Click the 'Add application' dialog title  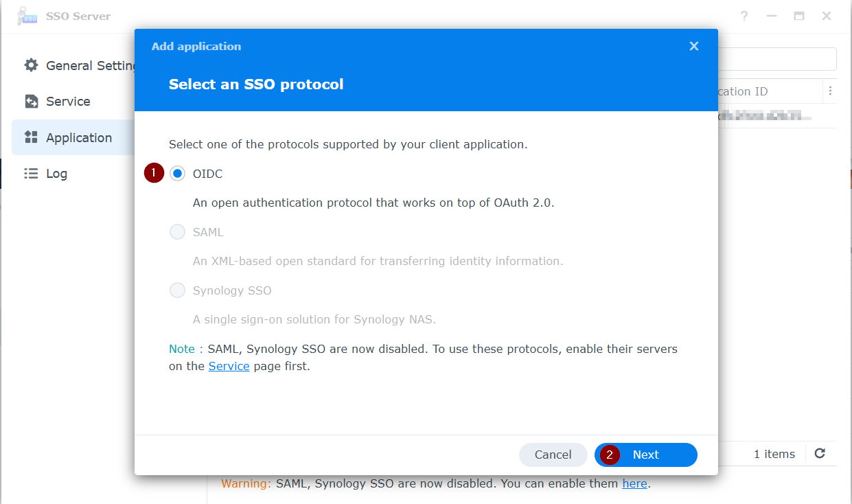(x=196, y=46)
